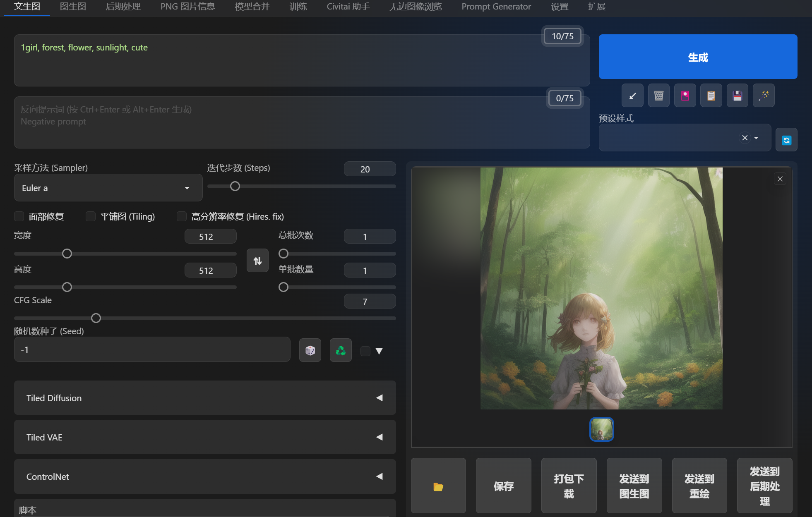Image resolution: width=812 pixels, height=517 pixels.
Task: Click the pink card extra networks icon
Action: pos(685,96)
